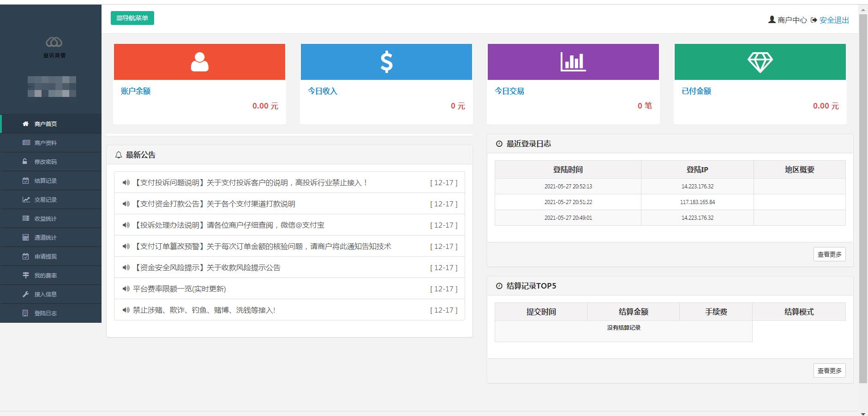Click the user icon on 账户余额 card
This screenshot has width=868, height=416.
[199, 62]
